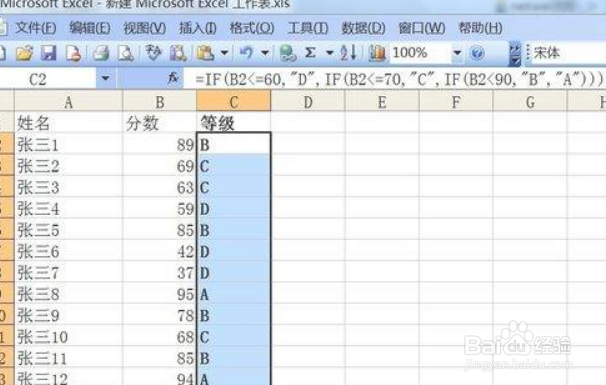Expand the toolbar options chevron
Viewport: 606px width, 385px height.
515,53
